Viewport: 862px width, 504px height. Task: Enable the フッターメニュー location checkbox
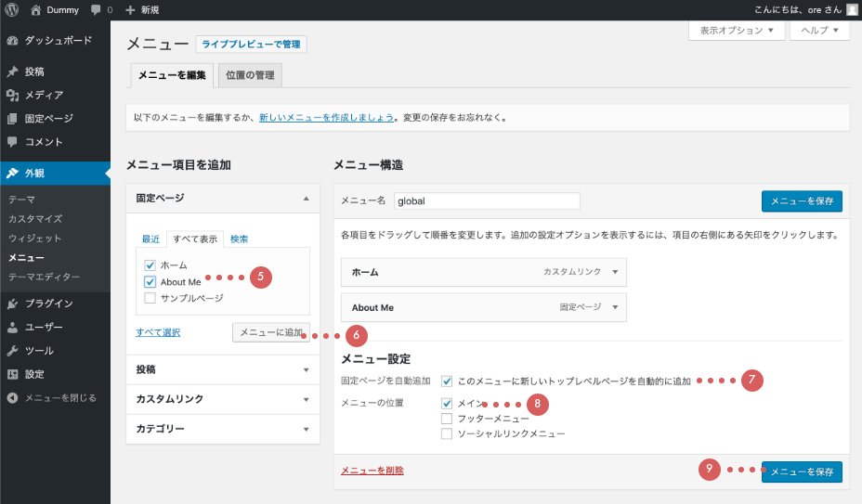point(447,419)
